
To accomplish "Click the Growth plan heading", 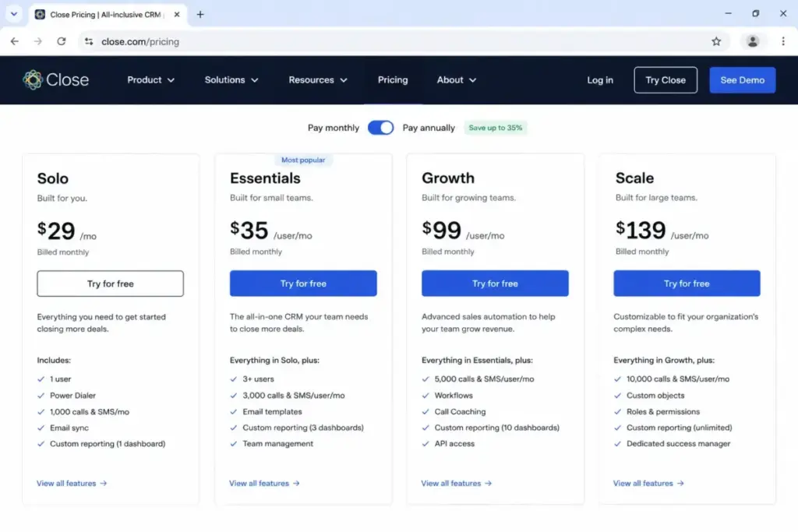I will pos(448,178).
